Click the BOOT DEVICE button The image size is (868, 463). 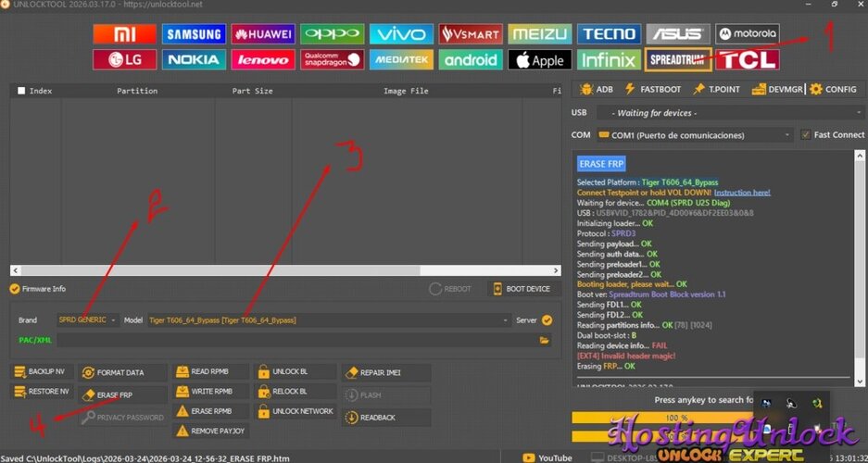click(523, 289)
